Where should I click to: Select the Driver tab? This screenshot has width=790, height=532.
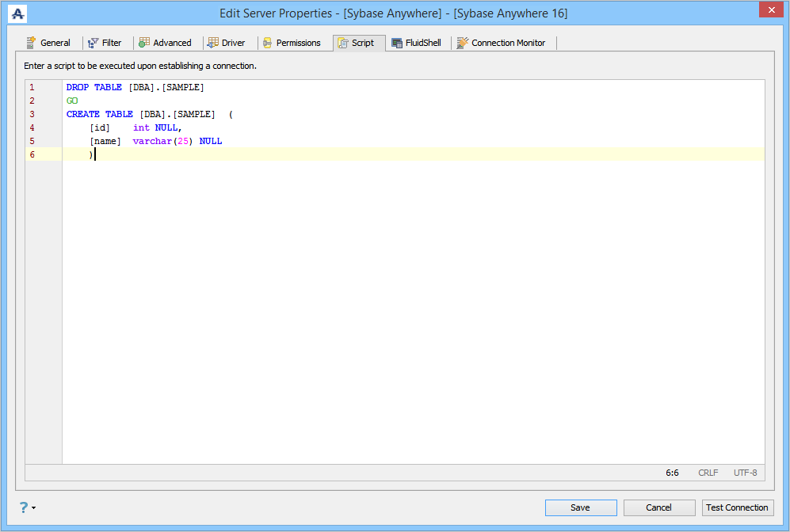pyautogui.click(x=227, y=43)
